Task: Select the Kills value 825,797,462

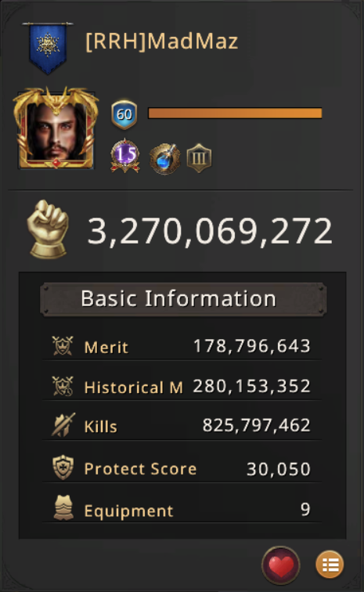Action: [257, 425]
